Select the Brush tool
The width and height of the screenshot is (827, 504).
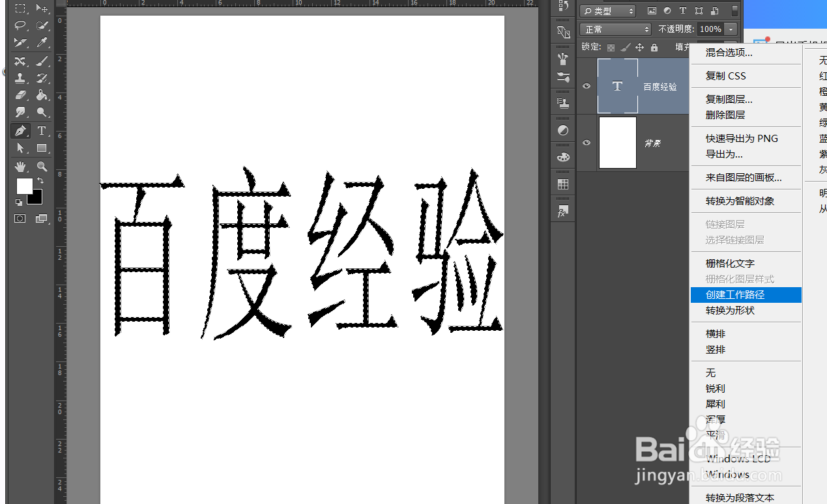42,61
